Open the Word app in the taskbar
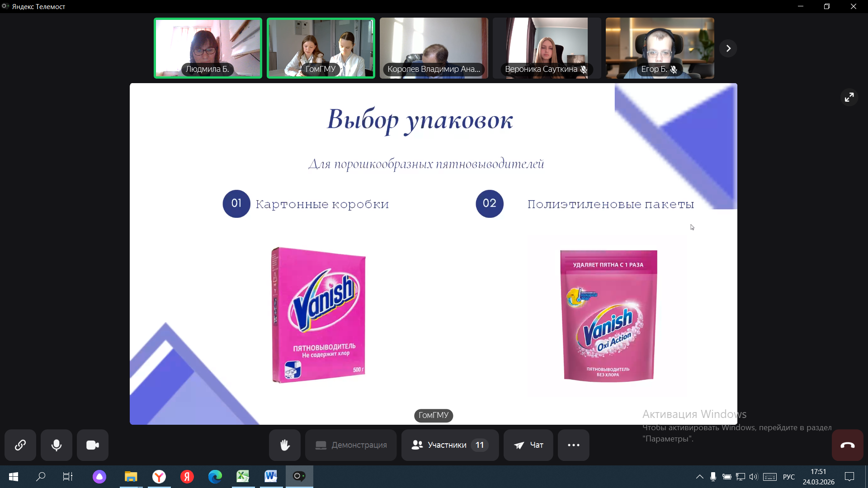This screenshot has width=868, height=488. coord(271,476)
